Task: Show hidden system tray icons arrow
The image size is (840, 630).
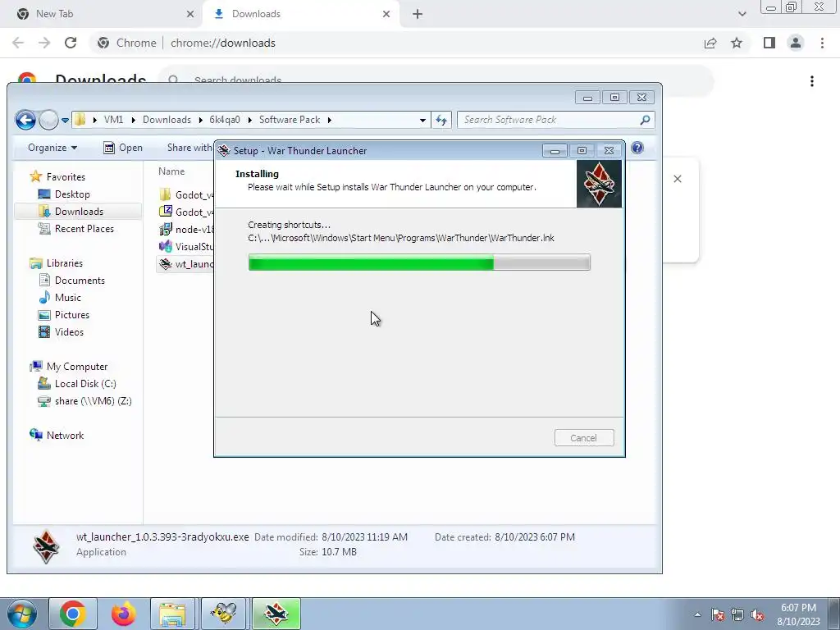Action: (x=697, y=614)
